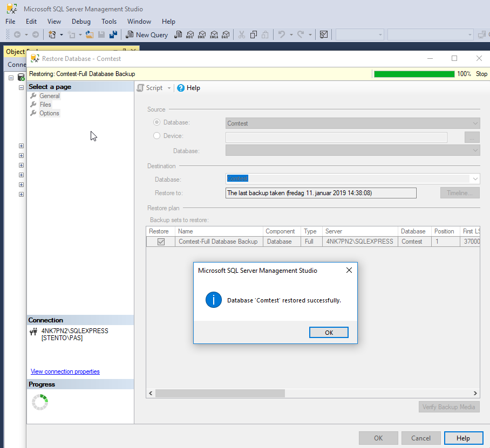Select the Database source radio button
Screen dimensions: 490x448
(x=157, y=123)
